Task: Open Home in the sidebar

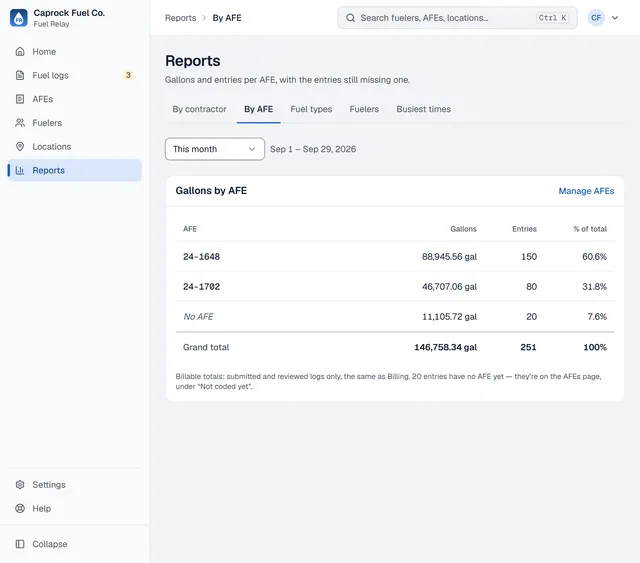Action: pyautogui.click(x=75, y=51)
